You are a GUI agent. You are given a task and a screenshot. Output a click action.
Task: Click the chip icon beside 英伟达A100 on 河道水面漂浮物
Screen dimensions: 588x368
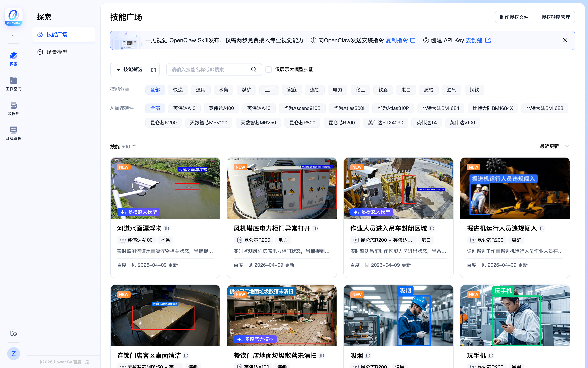123,240
